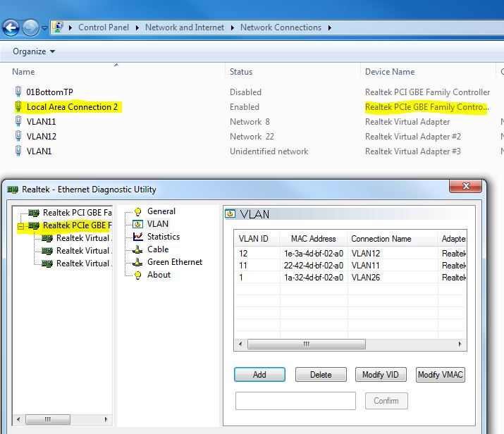Open the VLAN page
Viewport: 504px width, 434px height.
[x=157, y=224]
